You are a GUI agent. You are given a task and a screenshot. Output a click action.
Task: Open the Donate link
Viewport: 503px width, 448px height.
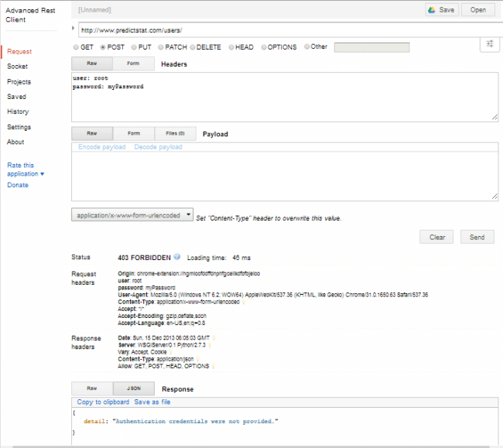click(18, 185)
